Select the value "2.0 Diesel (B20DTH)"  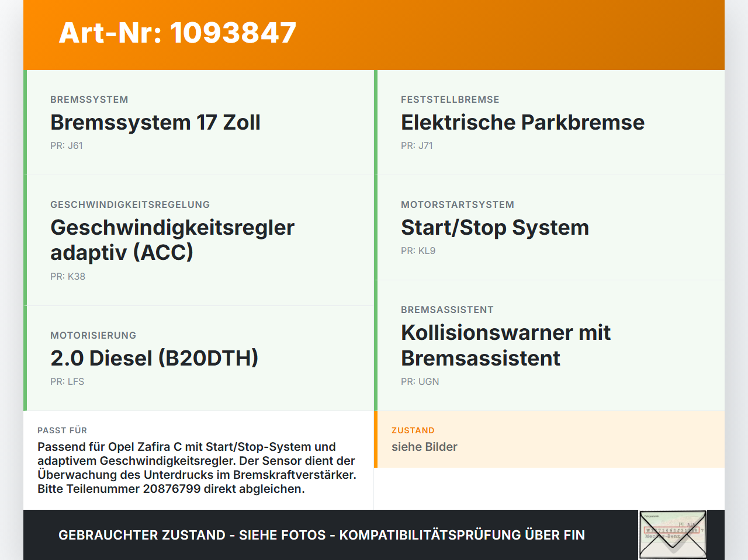tap(154, 359)
